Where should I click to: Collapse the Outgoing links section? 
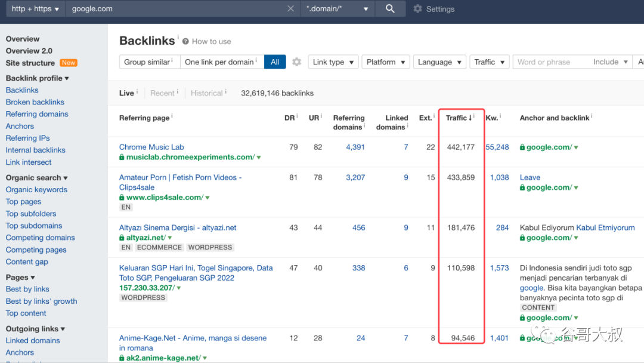(x=35, y=329)
